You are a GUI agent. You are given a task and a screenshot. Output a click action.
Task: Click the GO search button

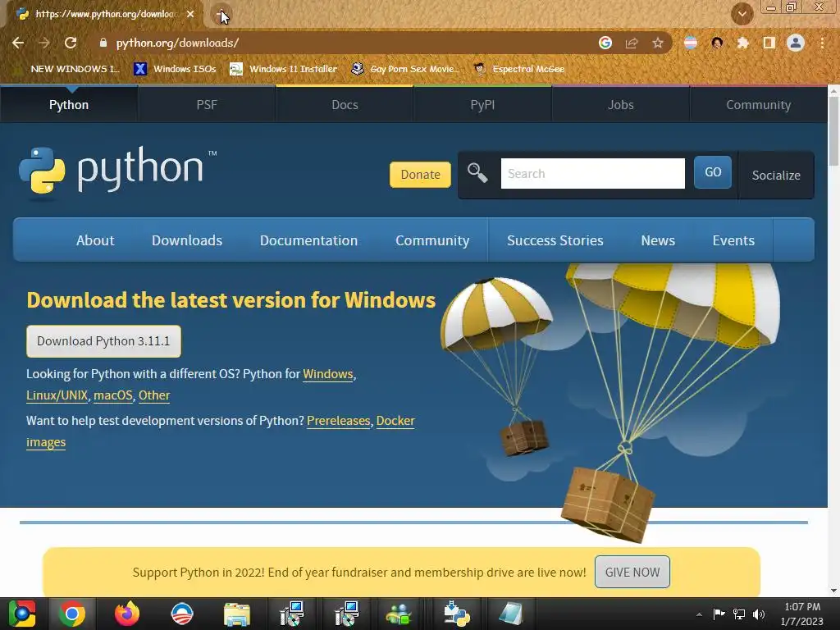click(x=713, y=172)
